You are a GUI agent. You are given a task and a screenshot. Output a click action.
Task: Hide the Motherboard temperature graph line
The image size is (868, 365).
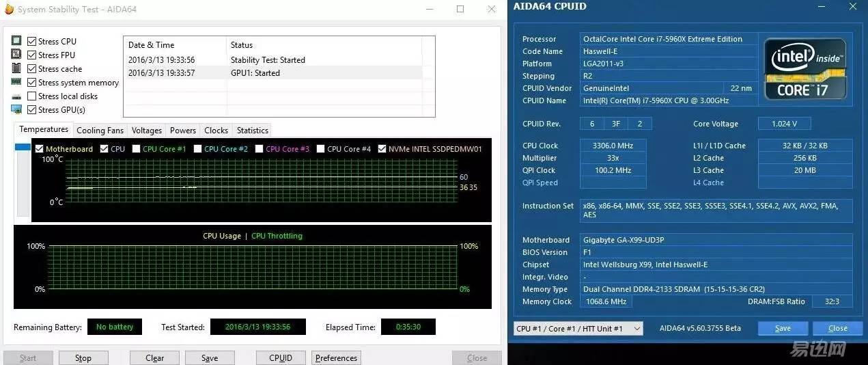pyautogui.click(x=39, y=148)
